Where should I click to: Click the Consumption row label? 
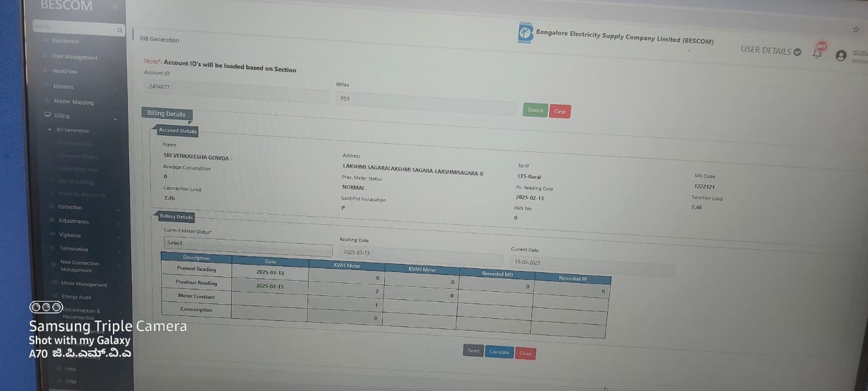[x=196, y=310]
